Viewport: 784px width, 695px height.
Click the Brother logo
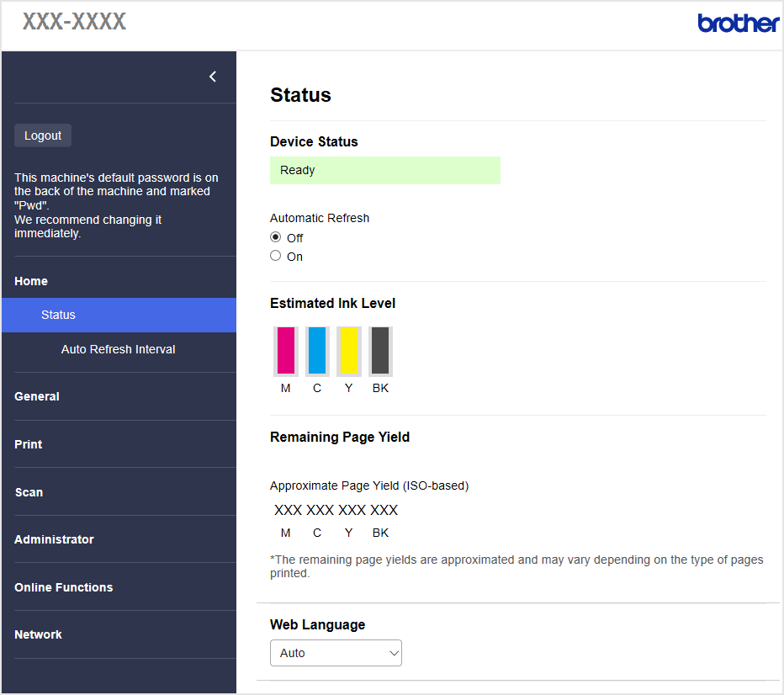[x=738, y=23]
